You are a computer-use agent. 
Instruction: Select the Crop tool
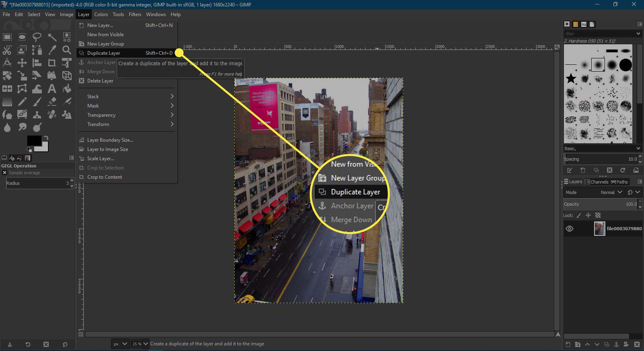click(x=52, y=63)
